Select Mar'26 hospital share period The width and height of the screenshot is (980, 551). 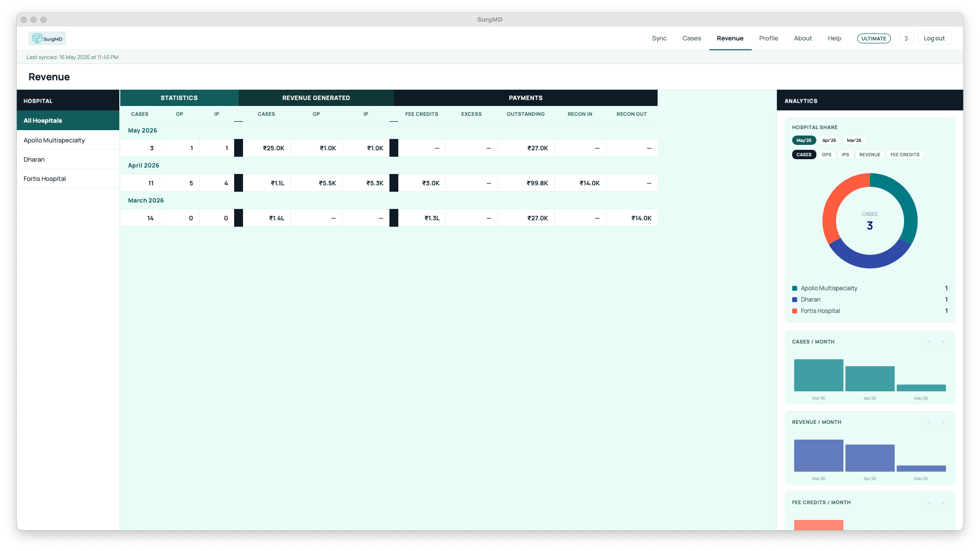coord(854,140)
